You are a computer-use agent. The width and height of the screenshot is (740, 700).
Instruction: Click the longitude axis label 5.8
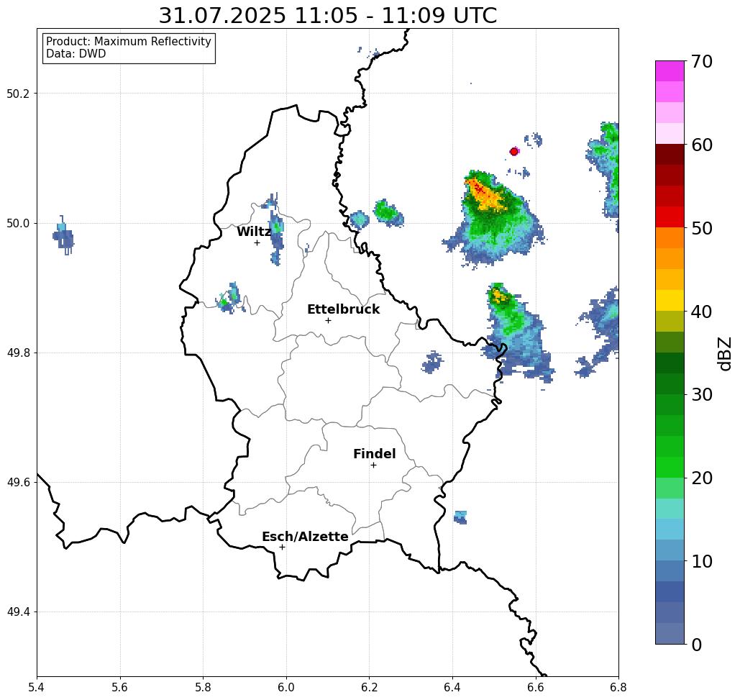(203, 687)
